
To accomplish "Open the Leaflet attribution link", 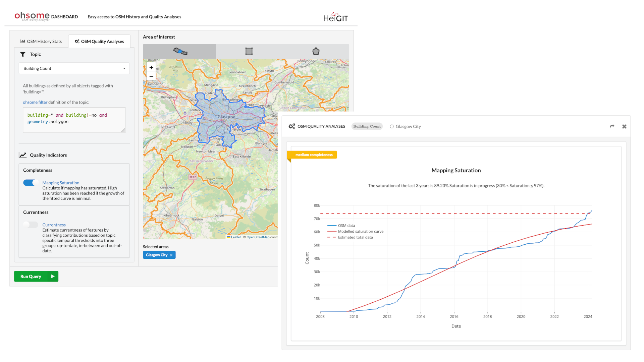I will [236, 237].
